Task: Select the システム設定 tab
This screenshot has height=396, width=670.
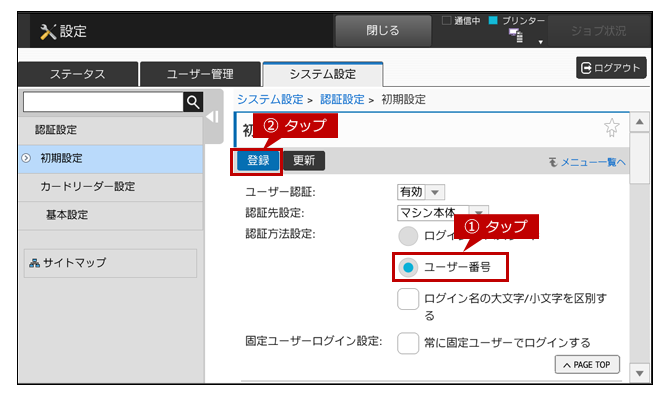Action: coord(323,74)
